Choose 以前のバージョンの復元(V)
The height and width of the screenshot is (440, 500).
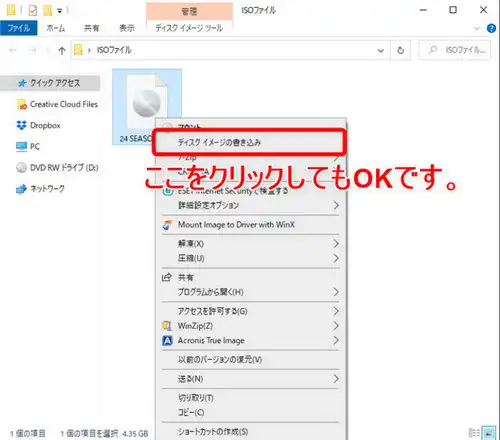250,360
